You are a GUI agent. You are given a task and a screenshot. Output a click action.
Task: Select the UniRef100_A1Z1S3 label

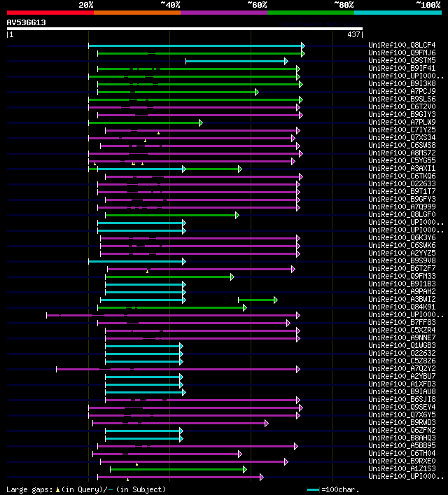[402, 469]
